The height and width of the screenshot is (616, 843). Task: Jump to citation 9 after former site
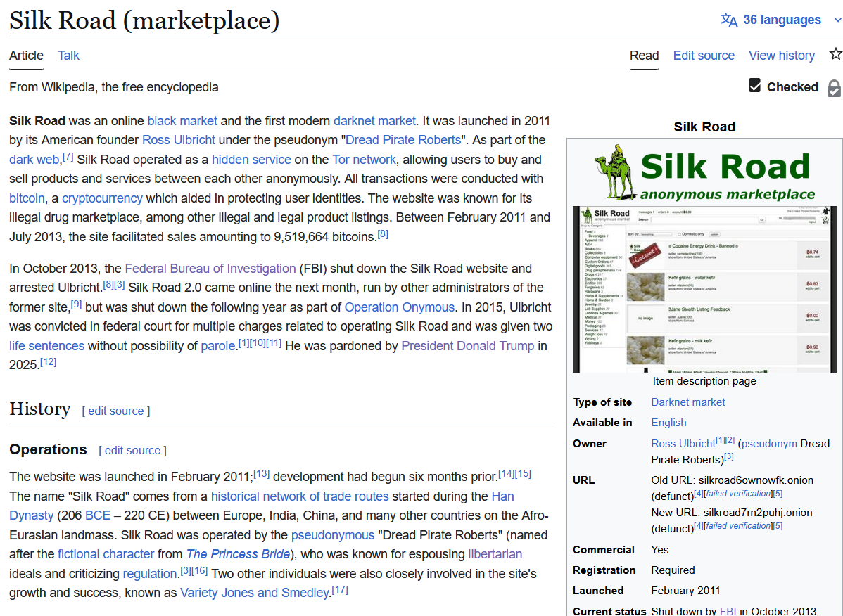[x=76, y=304]
